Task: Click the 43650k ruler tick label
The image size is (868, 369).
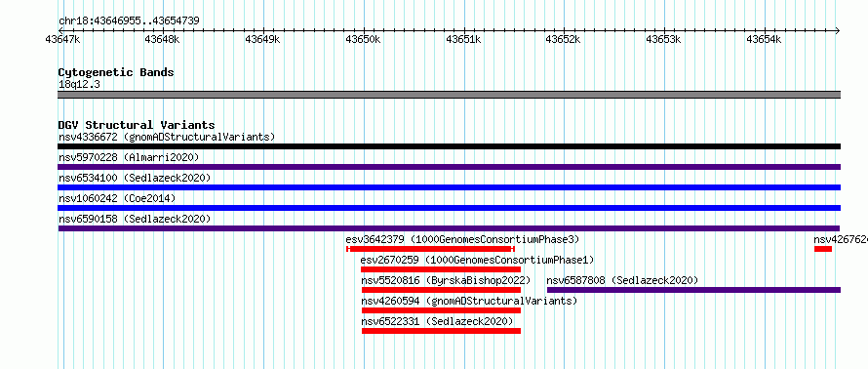Action: (x=363, y=39)
